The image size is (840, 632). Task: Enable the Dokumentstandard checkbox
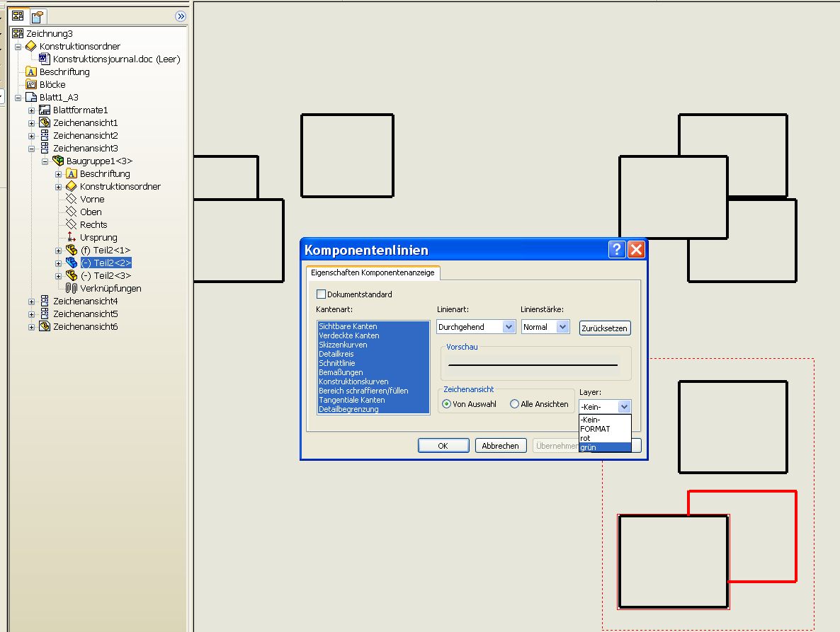click(322, 294)
